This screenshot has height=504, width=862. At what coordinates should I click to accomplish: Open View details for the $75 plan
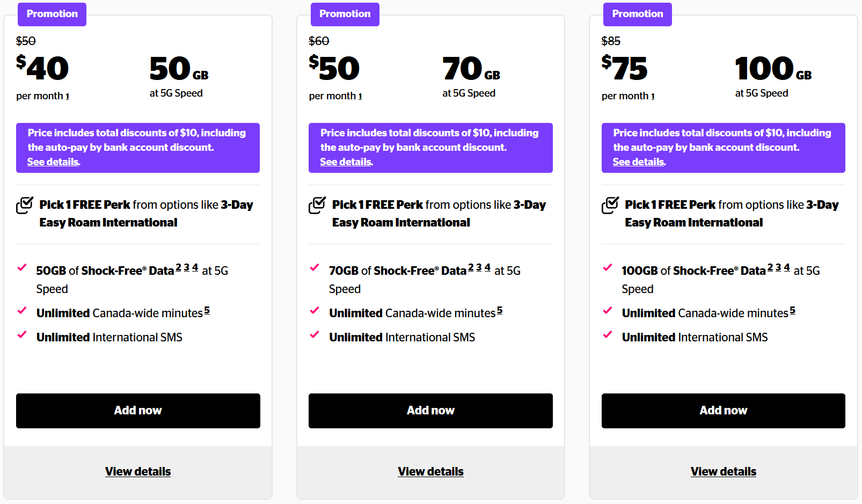click(723, 471)
